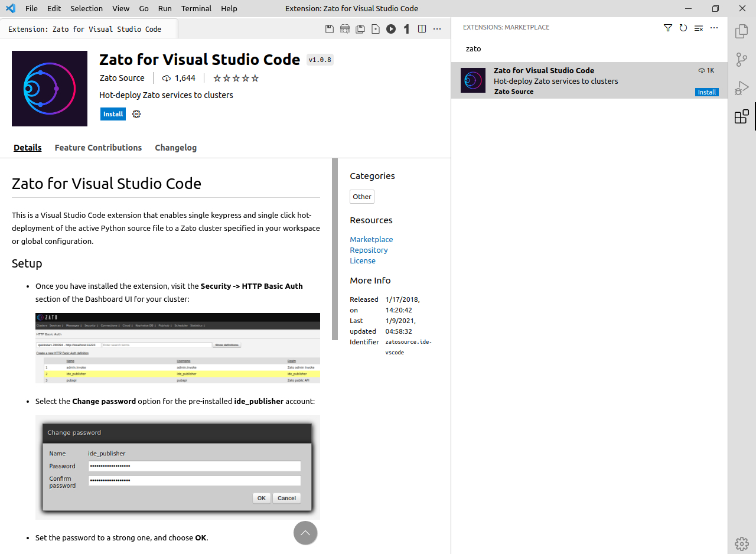Screen dimensions: 756x554
Task: Switch to the Feature Contributions tab
Action: 98,148
